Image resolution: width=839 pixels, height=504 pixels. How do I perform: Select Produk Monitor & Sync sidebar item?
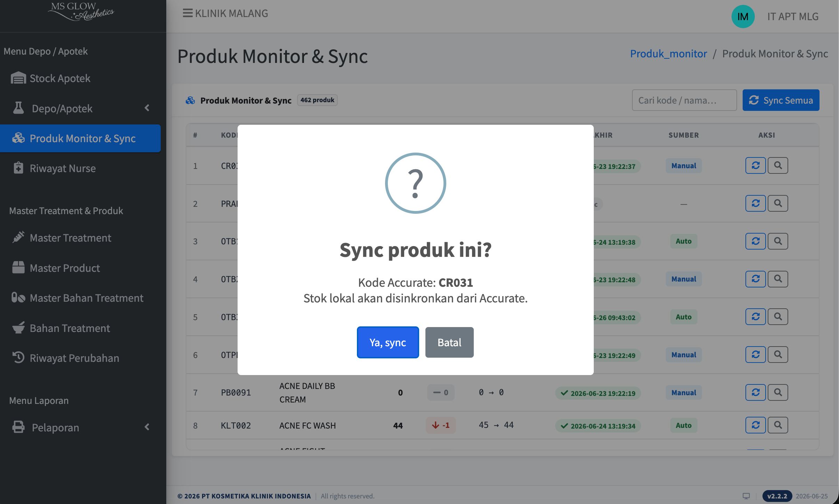coord(80,138)
